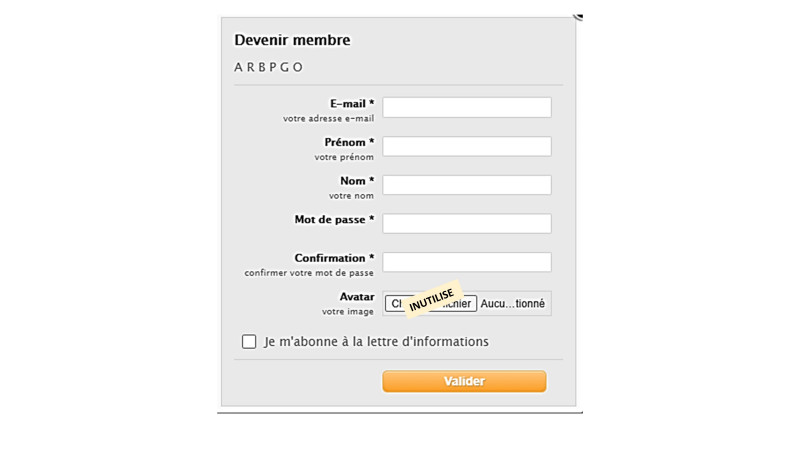Click the Avatar label
Image resolution: width=800 pixels, height=450 pixels.
pyautogui.click(x=357, y=297)
